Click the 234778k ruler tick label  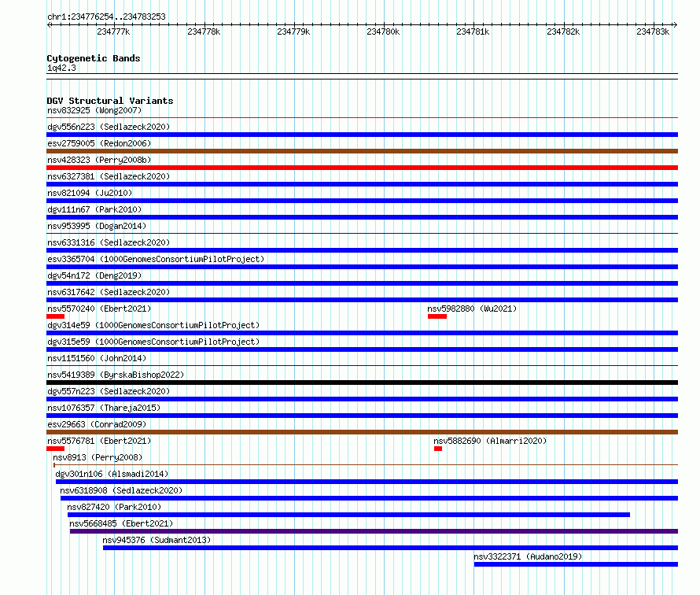coord(204,31)
